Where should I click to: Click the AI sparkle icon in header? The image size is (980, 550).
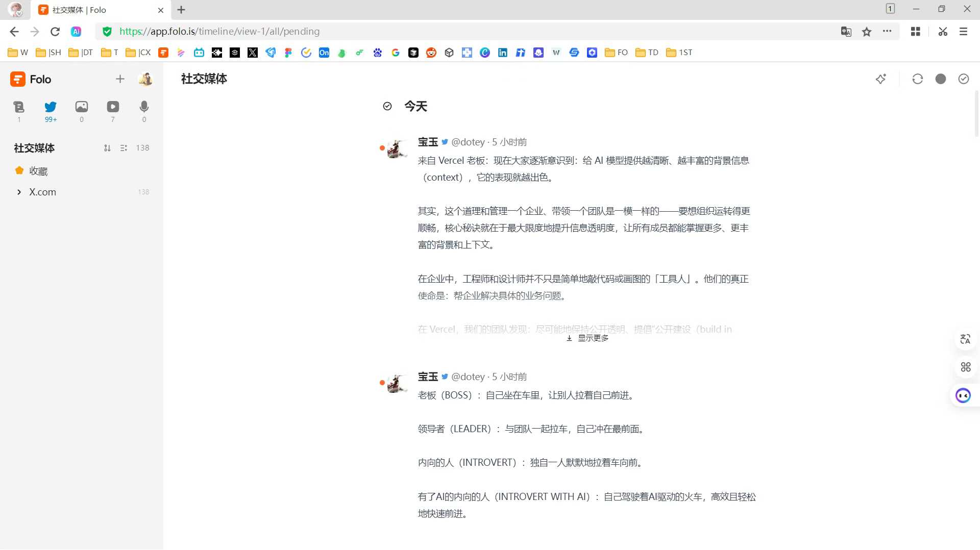(x=881, y=79)
